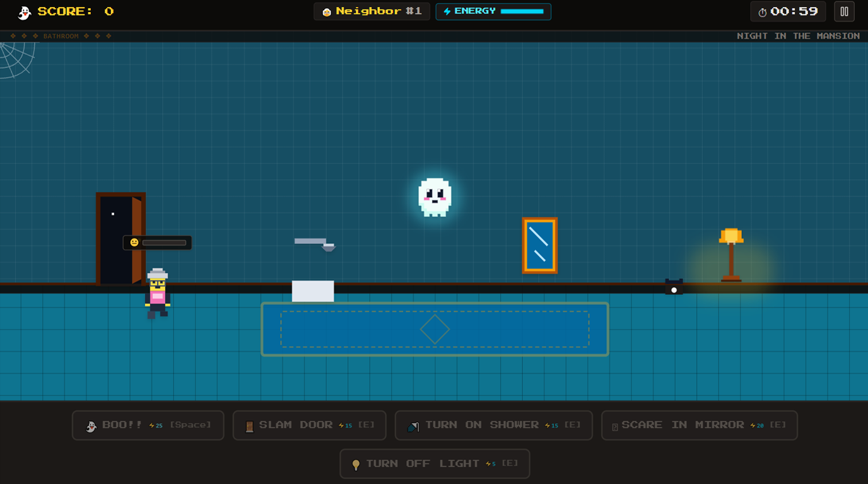
Task: Click the Neighbor #1 label
Action: coord(378,11)
